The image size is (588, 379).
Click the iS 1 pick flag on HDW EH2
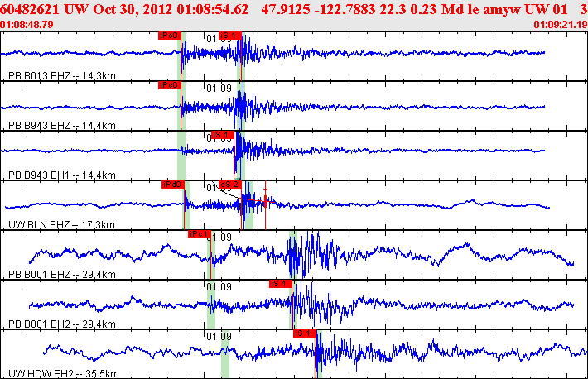pos(305,333)
